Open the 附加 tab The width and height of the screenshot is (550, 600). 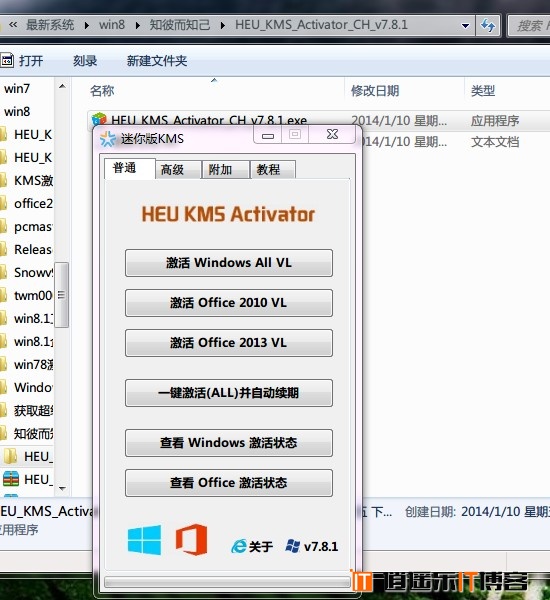pyautogui.click(x=225, y=169)
